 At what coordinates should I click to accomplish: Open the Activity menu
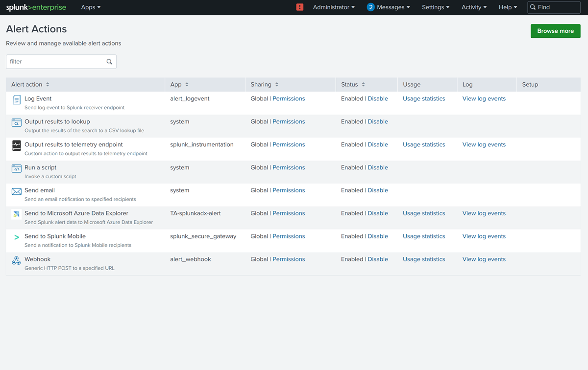point(473,7)
